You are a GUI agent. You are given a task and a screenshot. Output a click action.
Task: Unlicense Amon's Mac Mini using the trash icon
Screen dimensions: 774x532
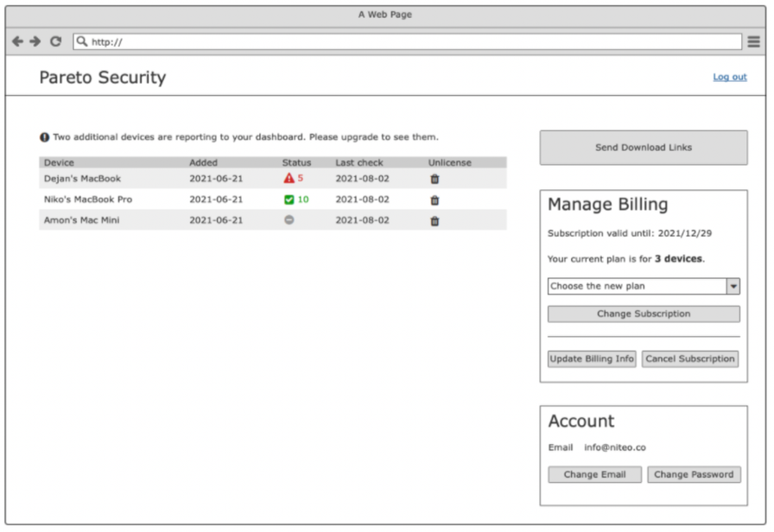point(435,220)
